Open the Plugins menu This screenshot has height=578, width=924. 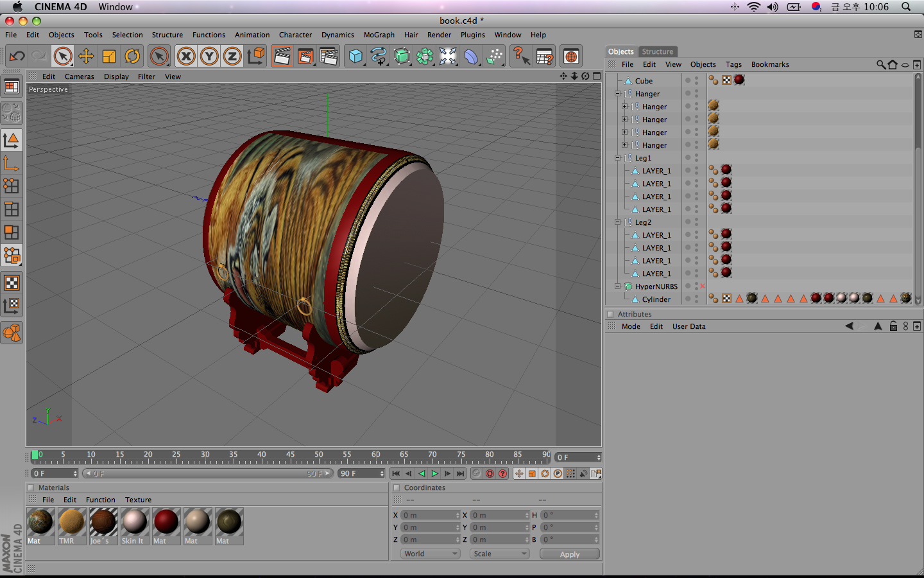pos(473,35)
